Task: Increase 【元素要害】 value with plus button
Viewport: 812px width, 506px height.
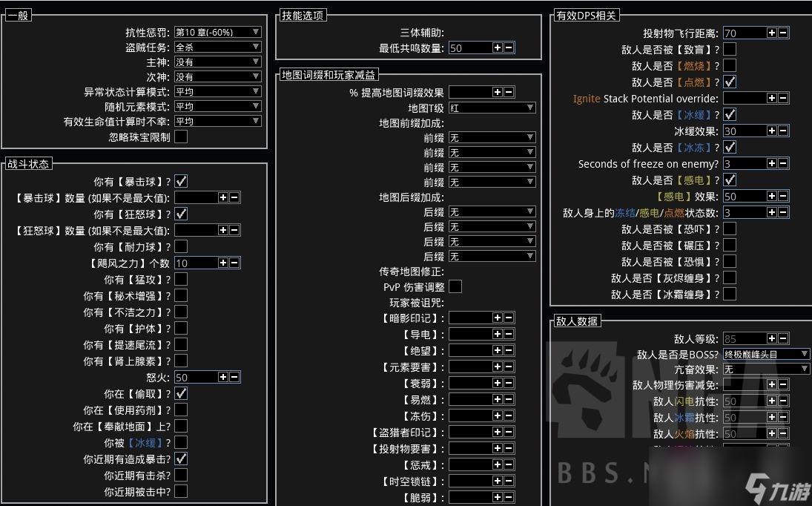Action: 497,367
